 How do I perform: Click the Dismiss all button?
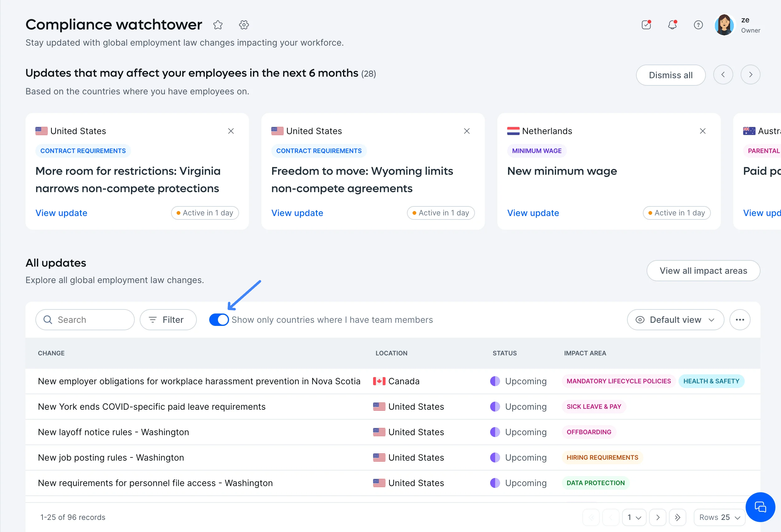pos(670,75)
